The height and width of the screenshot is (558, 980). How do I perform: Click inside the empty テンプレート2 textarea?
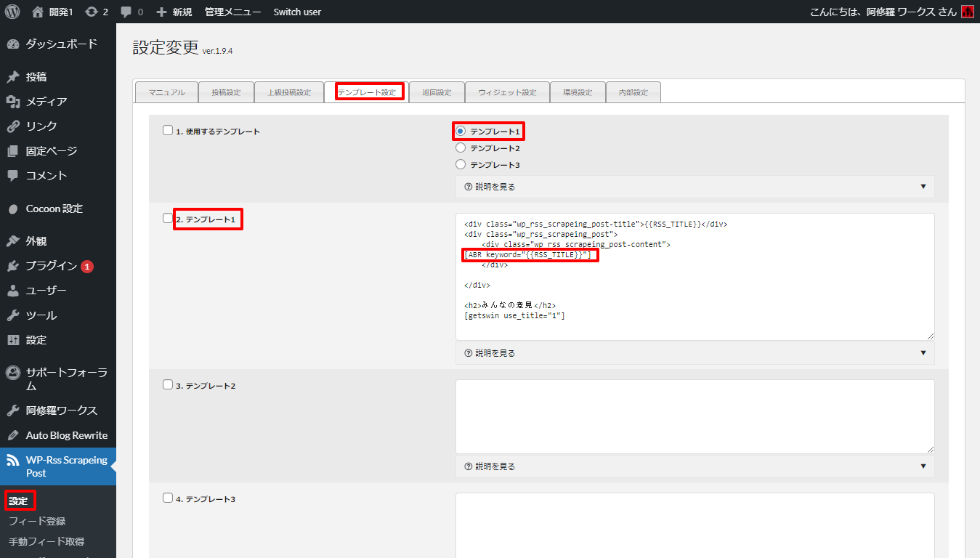[694, 414]
